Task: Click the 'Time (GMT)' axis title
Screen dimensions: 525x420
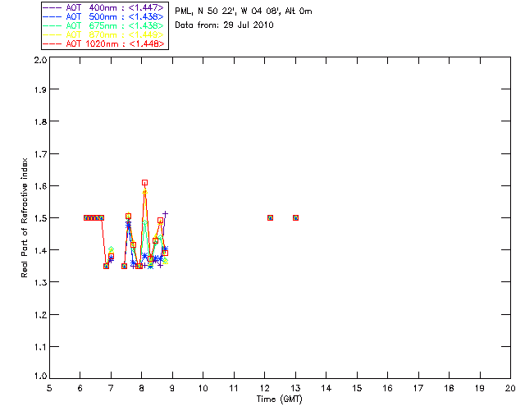Action: tap(280, 399)
